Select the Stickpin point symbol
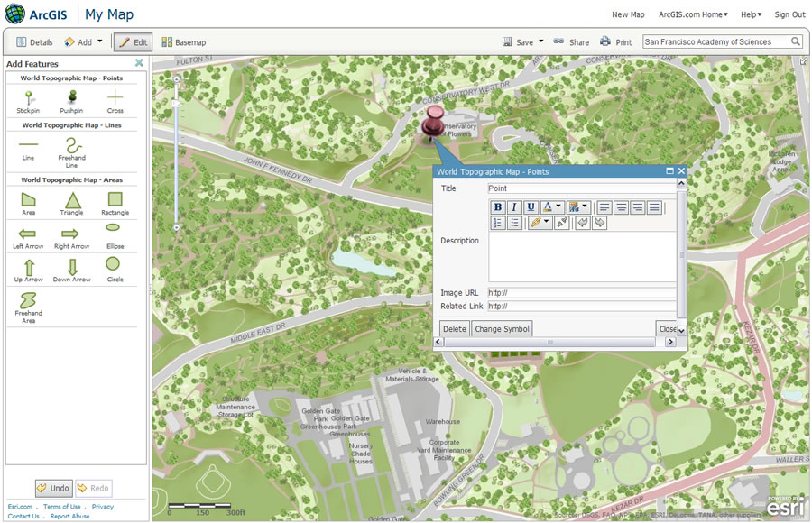 pyautogui.click(x=28, y=102)
